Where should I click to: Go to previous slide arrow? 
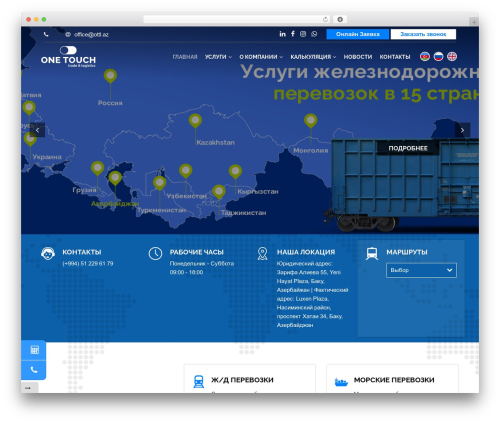[38, 130]
